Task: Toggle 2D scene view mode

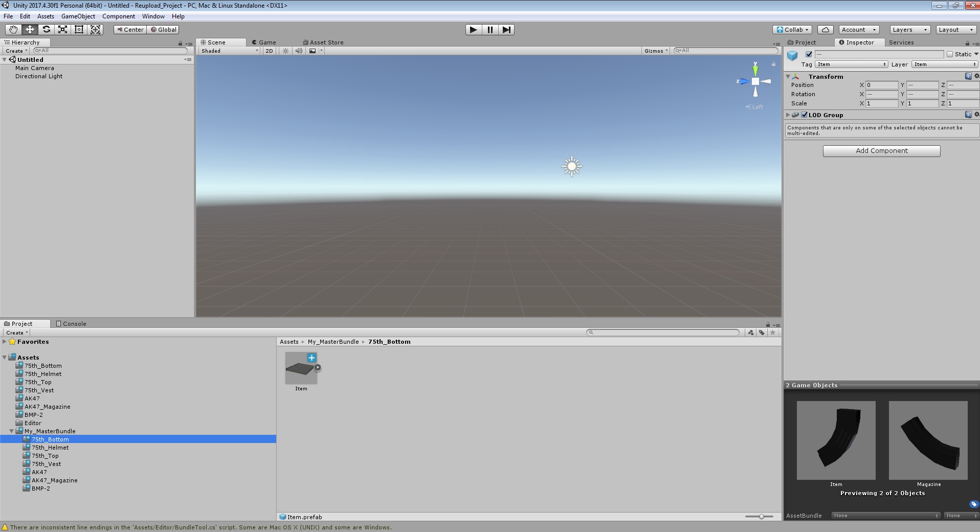Action: click(x=269, y=51)
